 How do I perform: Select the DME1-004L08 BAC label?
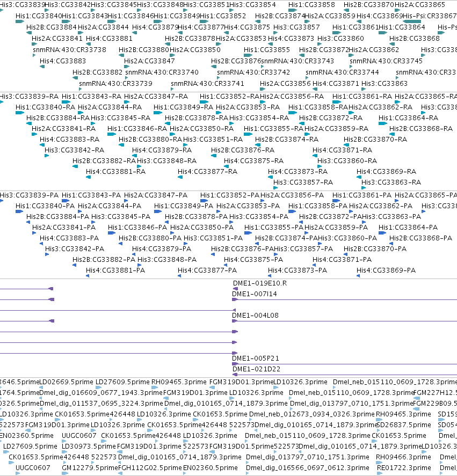[x=255, y=316]
